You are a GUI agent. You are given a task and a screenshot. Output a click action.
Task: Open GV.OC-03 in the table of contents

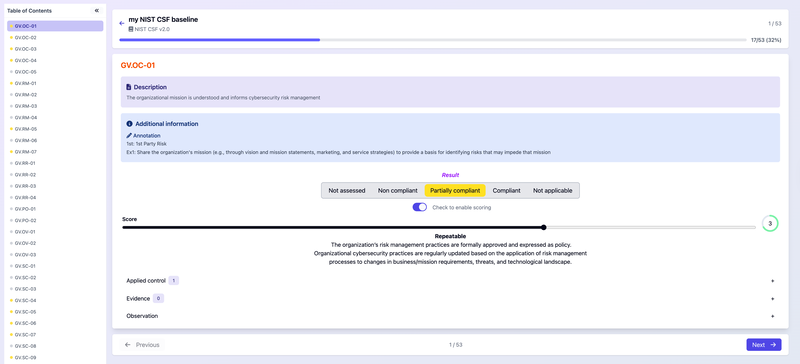point(26,49)
